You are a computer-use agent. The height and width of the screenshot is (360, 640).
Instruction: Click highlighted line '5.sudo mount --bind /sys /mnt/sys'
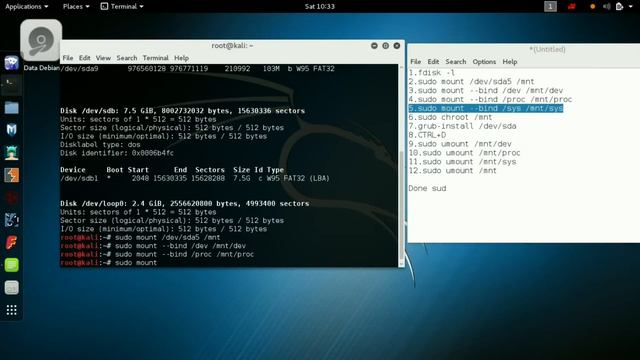pos(486,108)
